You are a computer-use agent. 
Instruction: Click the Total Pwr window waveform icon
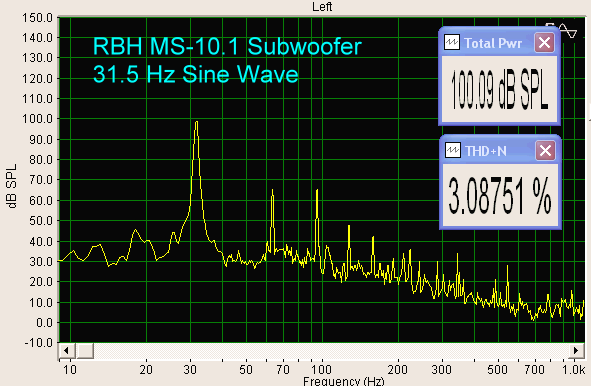click(x=452, y=42)
